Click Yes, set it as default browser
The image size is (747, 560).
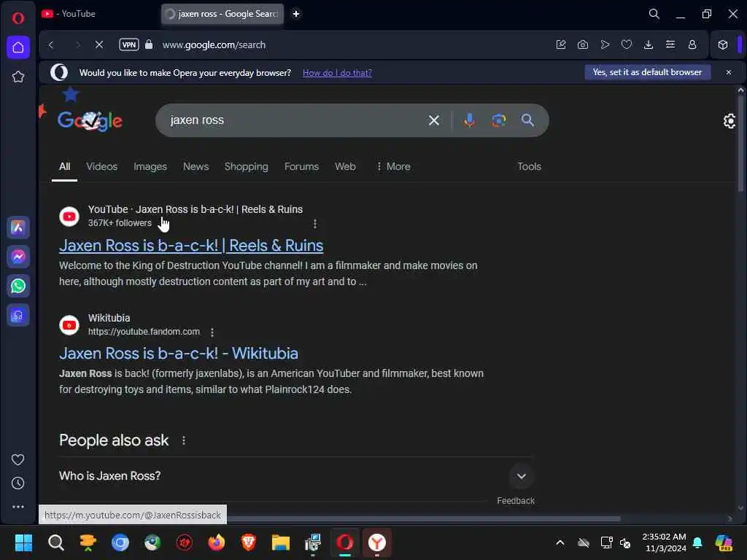click(x=648, y=72)
